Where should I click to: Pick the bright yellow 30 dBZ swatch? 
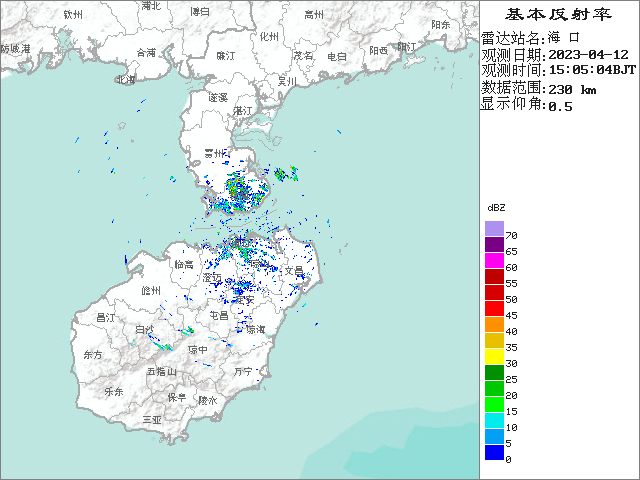[494, 356]
